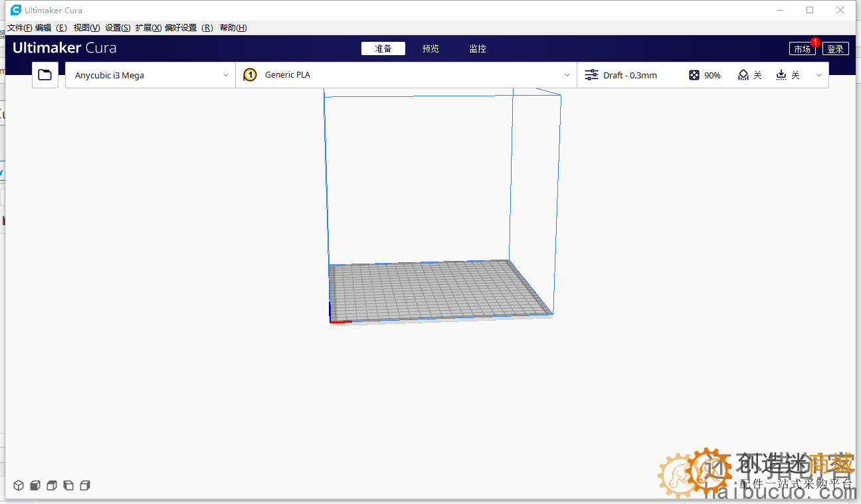
Task: Open the 视图(V) menu
Action: pos(86,28)
